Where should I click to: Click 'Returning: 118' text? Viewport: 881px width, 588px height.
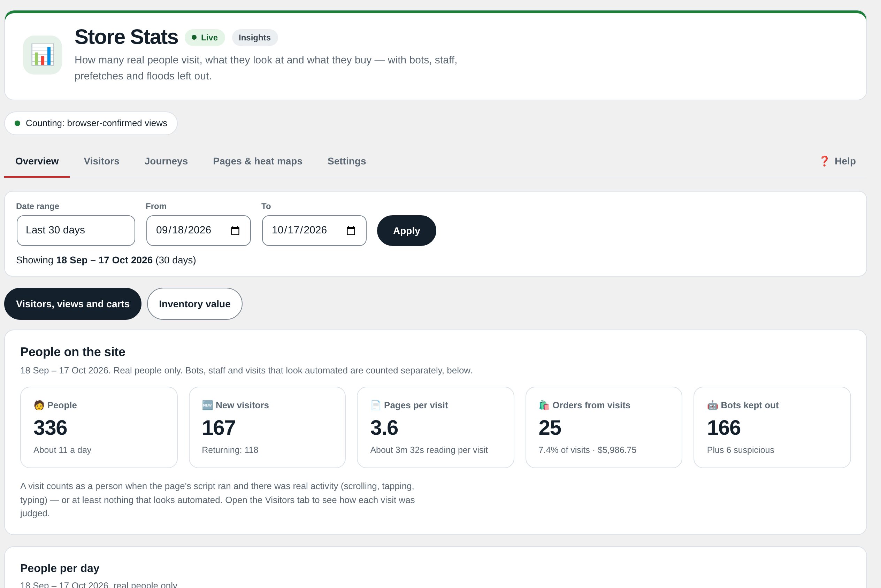pos(230,450)
